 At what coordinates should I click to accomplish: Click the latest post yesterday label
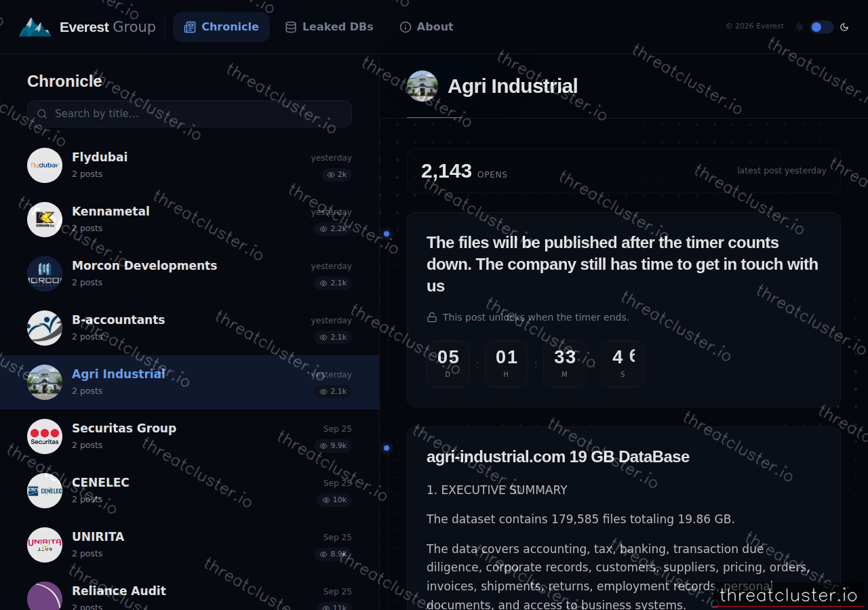point(782,171)
